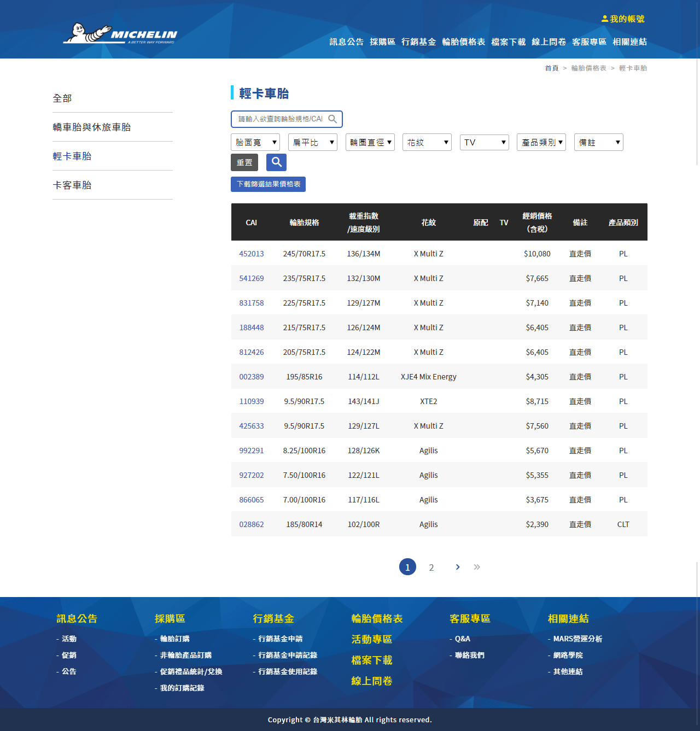Click CLT product category cell

click(623, 524)
